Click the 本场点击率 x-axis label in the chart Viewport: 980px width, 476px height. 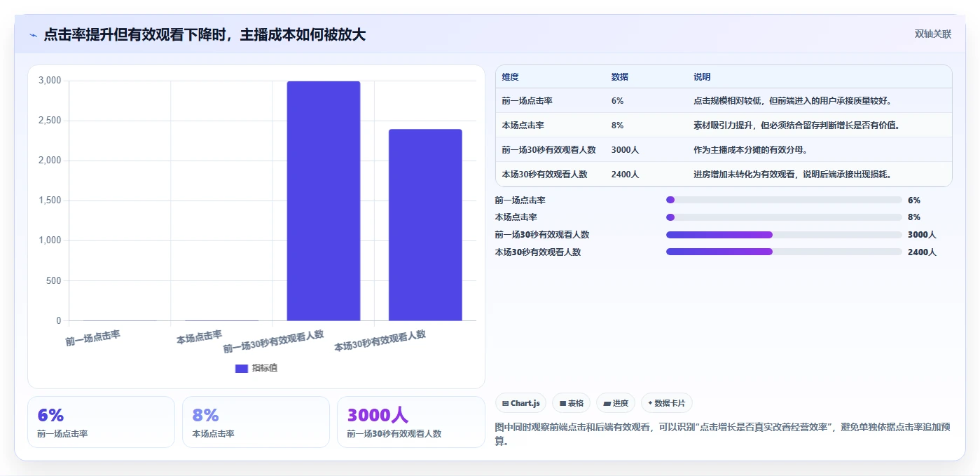199,336
